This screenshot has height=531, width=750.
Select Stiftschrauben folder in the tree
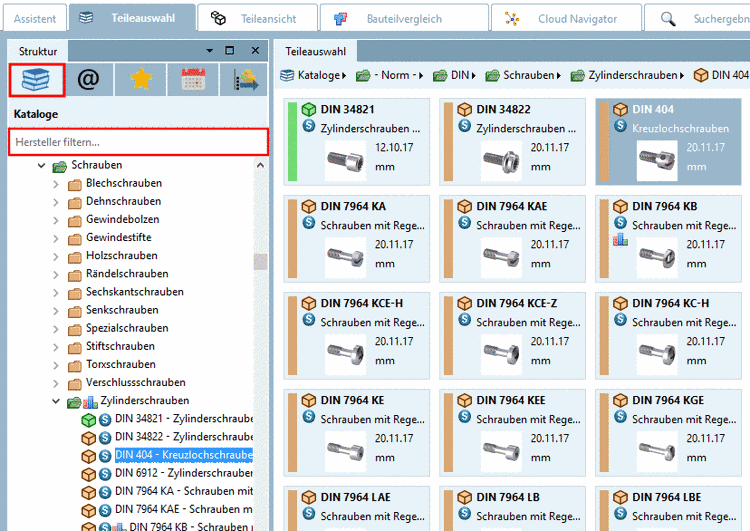coord(120,346)
